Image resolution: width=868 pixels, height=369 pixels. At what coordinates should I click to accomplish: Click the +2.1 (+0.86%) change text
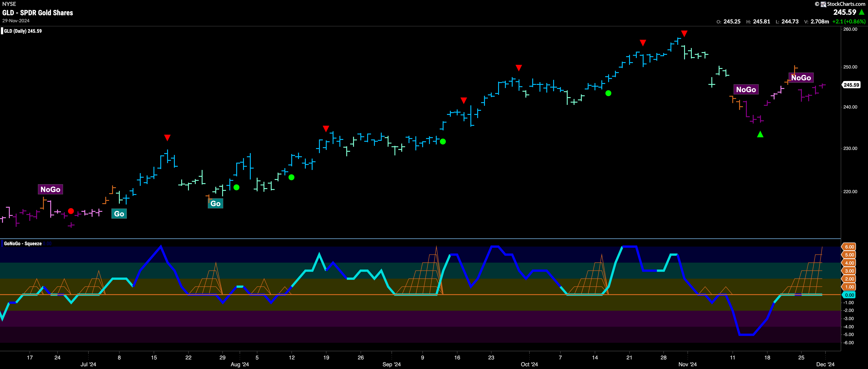tap(849, 21)
